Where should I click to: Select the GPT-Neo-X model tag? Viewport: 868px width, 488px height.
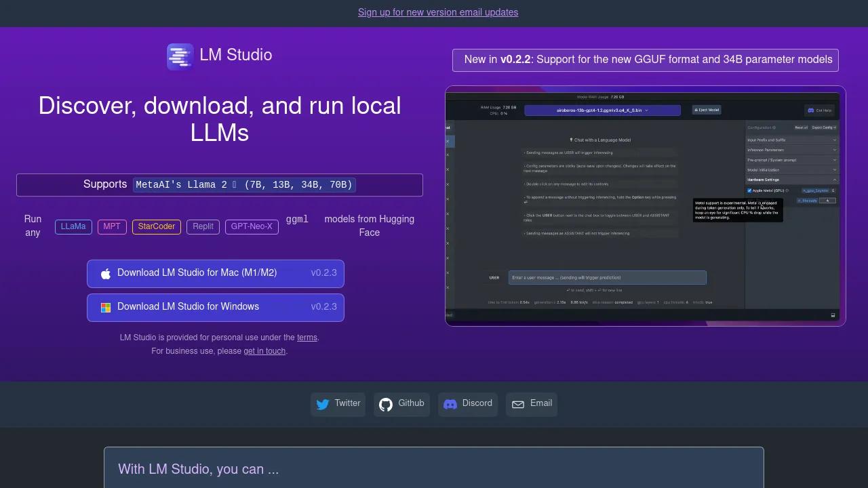252,226
